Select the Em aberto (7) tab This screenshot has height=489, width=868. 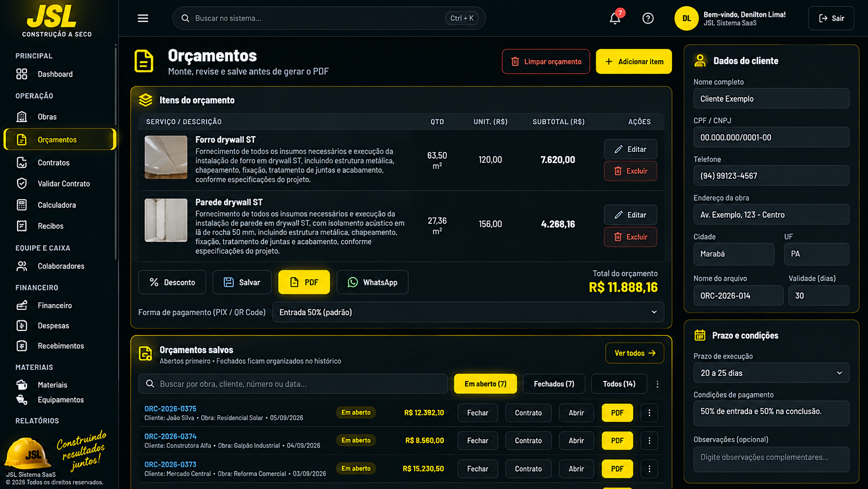point(485,384)
